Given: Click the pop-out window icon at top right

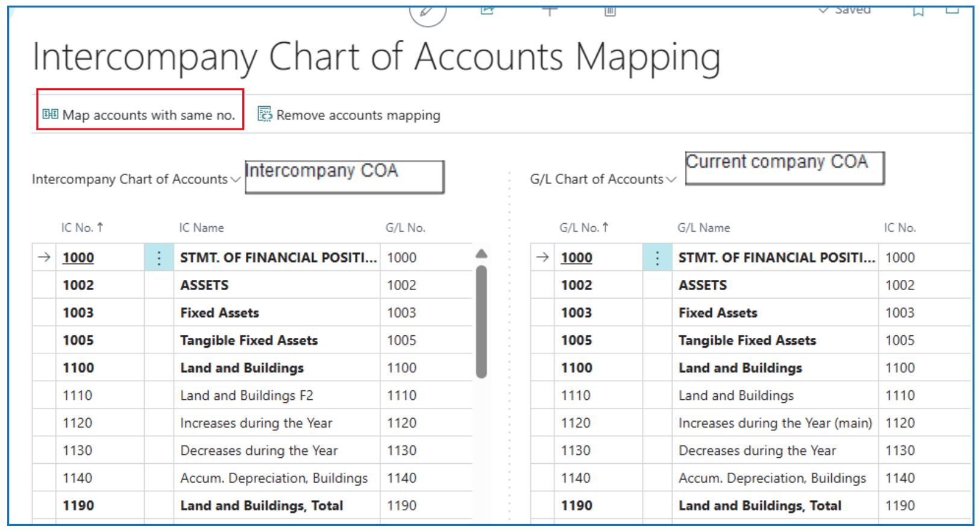Looking at the screenshot, I should 952,10.
